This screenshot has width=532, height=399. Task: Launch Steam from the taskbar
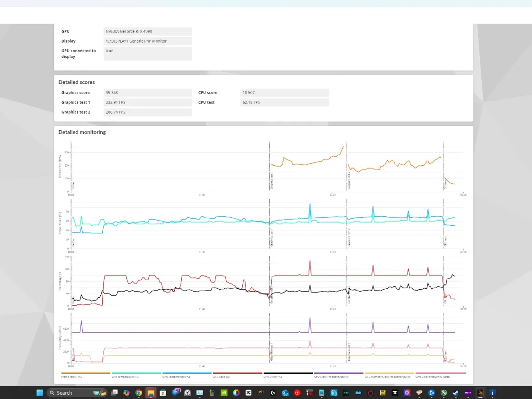[455, 393]
